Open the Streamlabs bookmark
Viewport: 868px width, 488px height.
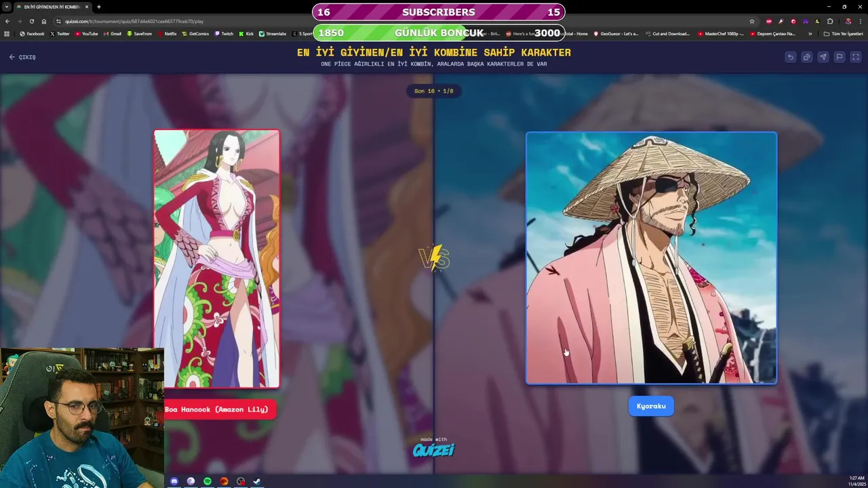[x=273, y=33]
